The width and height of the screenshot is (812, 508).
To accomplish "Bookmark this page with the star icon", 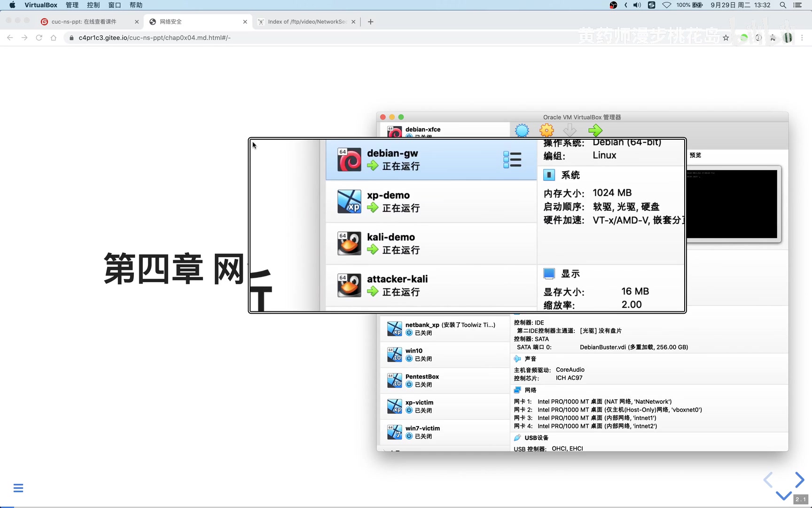I will click(726, 38).
